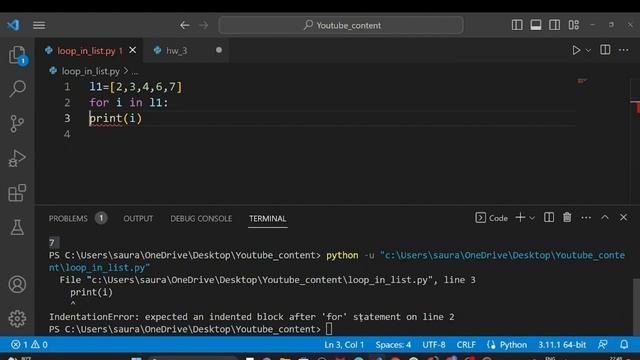Open the Extensions view
This screenshot has width=640, height=360.
coord(17,193)
